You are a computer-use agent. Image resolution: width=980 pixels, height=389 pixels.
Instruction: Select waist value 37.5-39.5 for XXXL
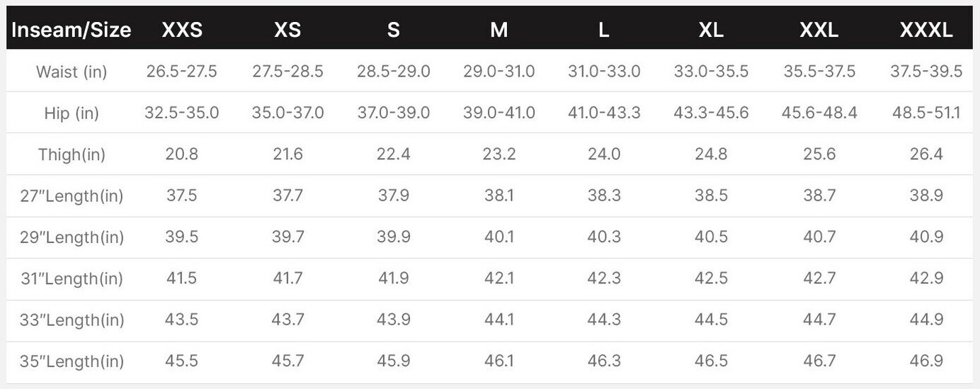(x=925, y=72)
